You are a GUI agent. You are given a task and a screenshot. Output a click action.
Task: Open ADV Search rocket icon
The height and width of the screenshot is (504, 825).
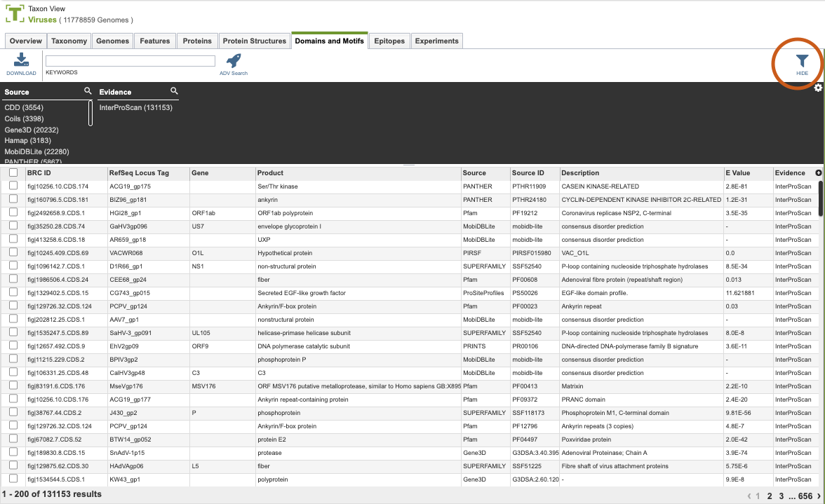point(233,60)
